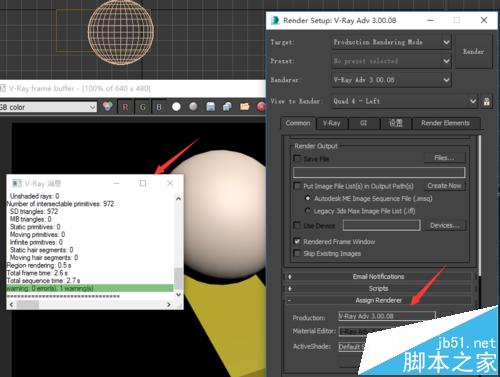Switch to blue channel in frame buffer
The height and width of the screenshot is (377, 500).
click(x=159, y=107)
